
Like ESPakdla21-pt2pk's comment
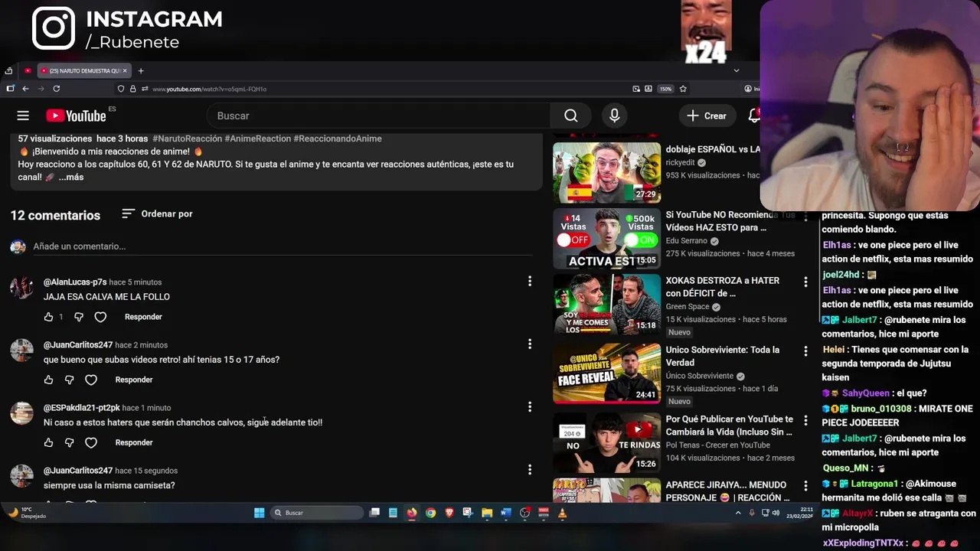pyautogui.click(x=49, y=442)
